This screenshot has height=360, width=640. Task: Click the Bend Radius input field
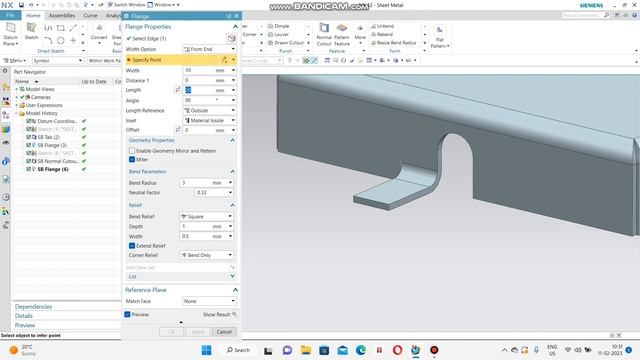pos(197,183)
